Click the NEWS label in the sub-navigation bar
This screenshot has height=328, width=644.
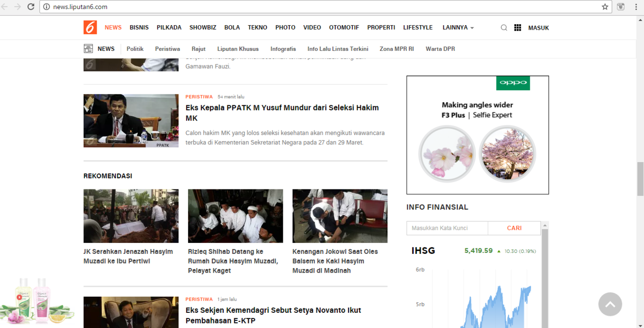pos(106,49)
